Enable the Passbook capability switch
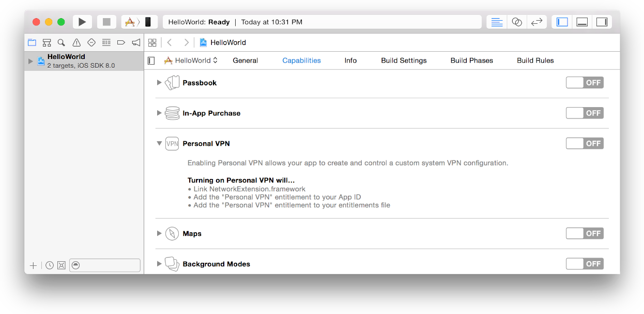Screen dimensions: 644x314 pyautogui.click(x=585, y=83)
